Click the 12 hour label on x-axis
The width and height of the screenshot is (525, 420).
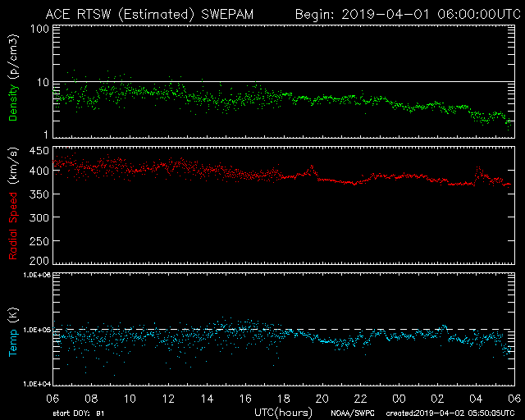click(x=167, y=398)
